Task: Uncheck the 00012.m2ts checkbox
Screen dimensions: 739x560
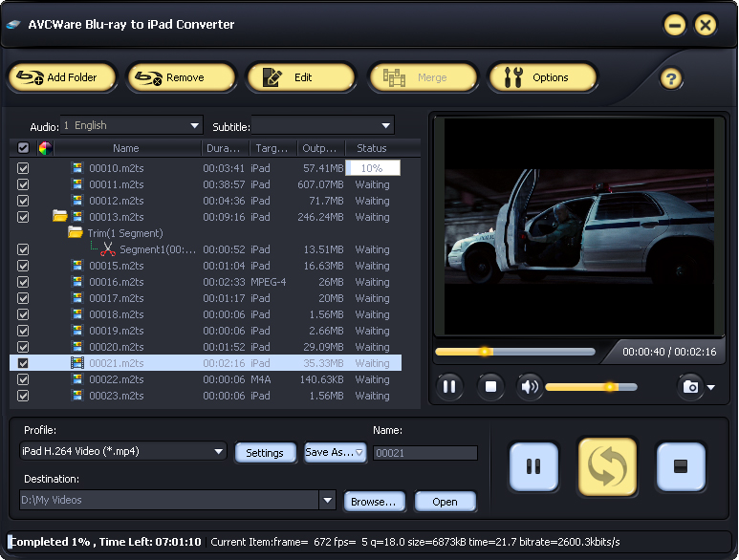Action: (23, 201)
